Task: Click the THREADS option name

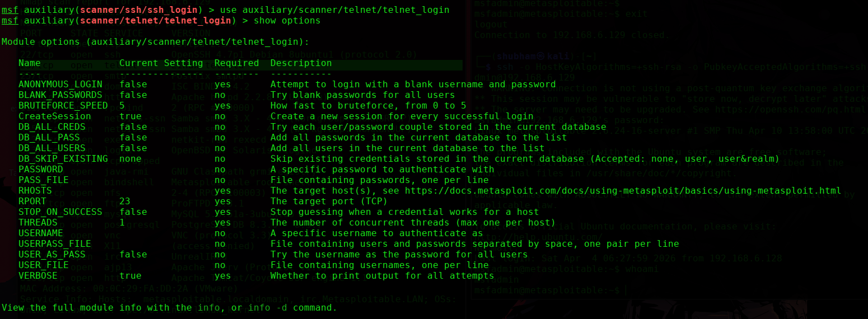Action: pos(38,223)
